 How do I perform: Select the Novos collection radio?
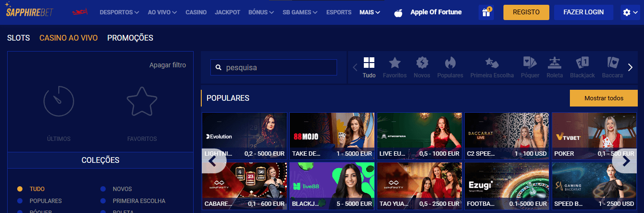pos(103,189)
